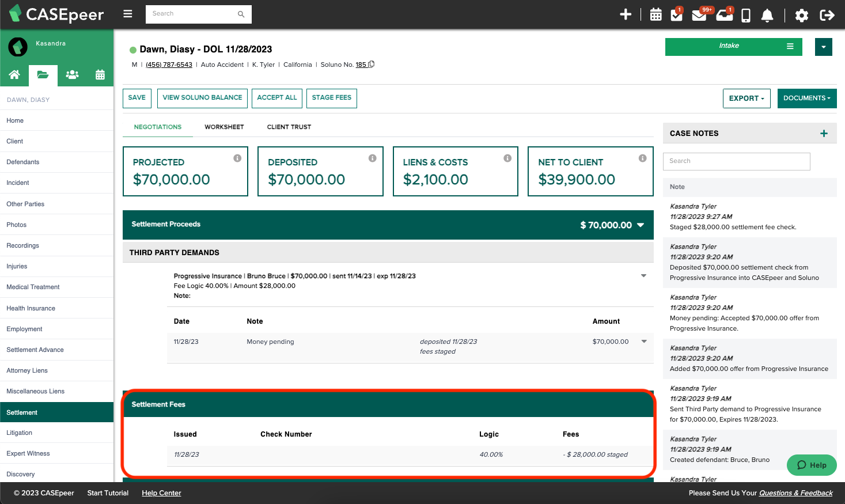This screenshot has height=504, width=845.
Task: Open Attorney Liens in sidebar
Action: click(x=56, y=370)
